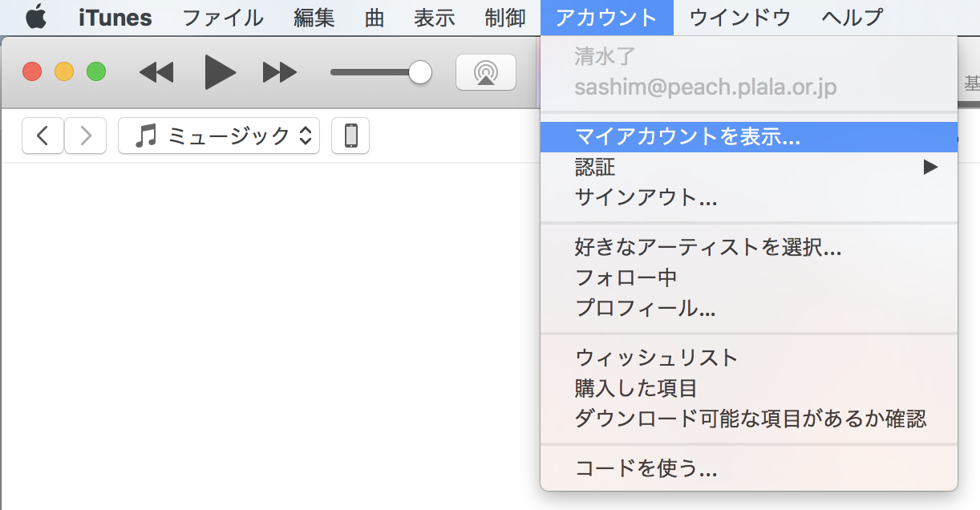
Task: Click the yellow minimize window button
Action: click(x=64, y=71)
